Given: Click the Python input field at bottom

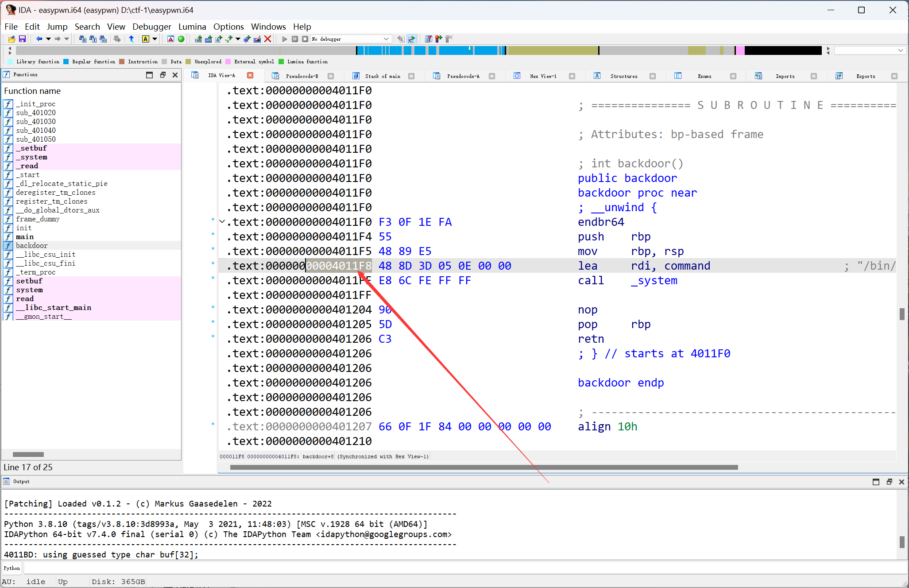Looking at the screenshot, I should pyautogui.click(x=443, y=568).
